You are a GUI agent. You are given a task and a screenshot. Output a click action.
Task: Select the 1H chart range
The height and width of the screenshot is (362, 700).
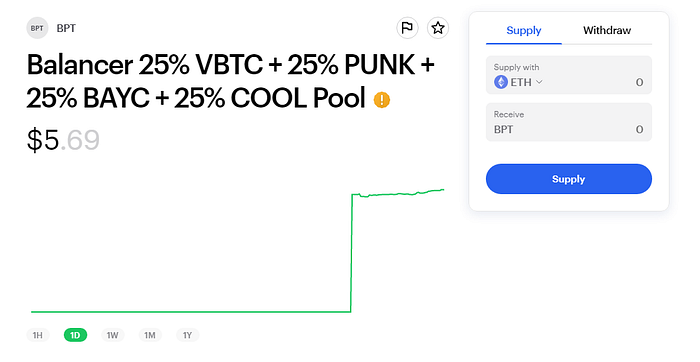[38, 335]
